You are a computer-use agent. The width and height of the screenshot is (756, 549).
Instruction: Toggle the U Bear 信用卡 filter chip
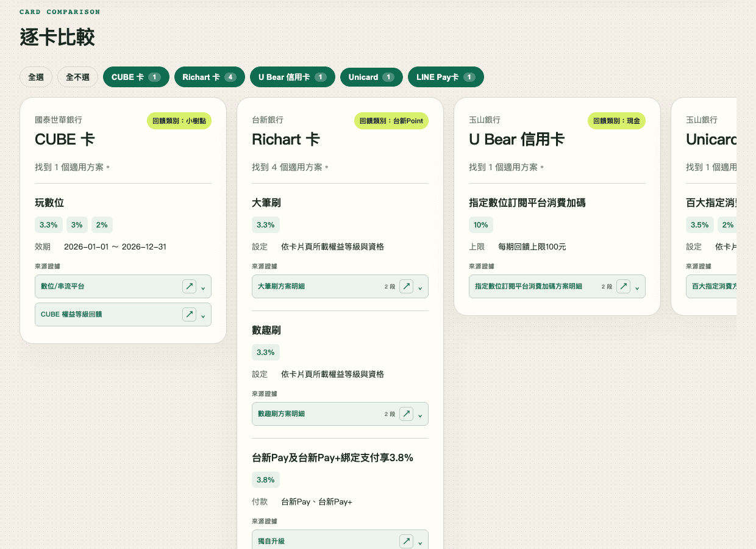[x=293, y=77]
